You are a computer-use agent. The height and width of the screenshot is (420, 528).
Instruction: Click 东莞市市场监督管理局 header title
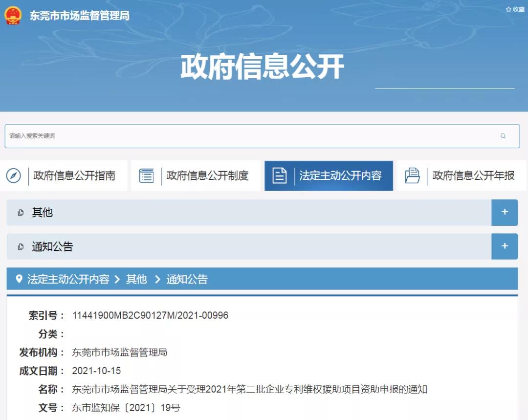[80, 16]
